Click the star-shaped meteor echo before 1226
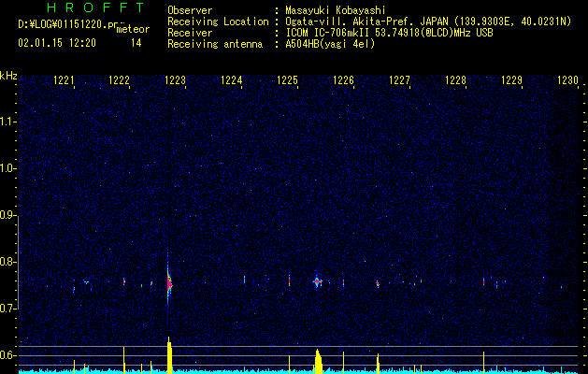Viewport: 588px width, 374px height. [317, 281]
